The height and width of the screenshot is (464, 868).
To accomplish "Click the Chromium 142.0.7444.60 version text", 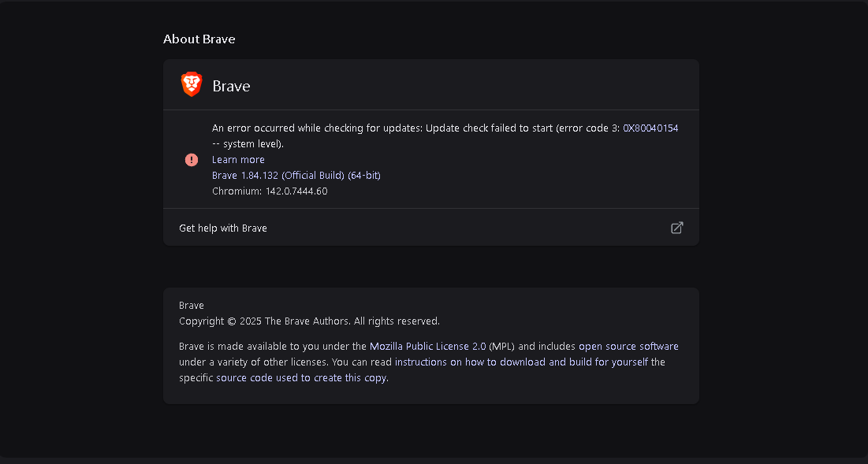I will (x=269, y=191).
